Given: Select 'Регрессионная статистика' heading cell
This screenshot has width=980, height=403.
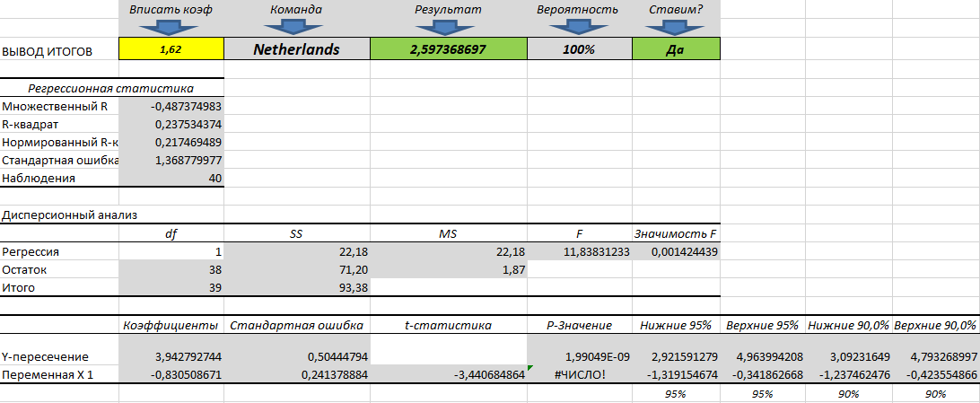Looking at the screenshot, I should [x=111, y=88].
